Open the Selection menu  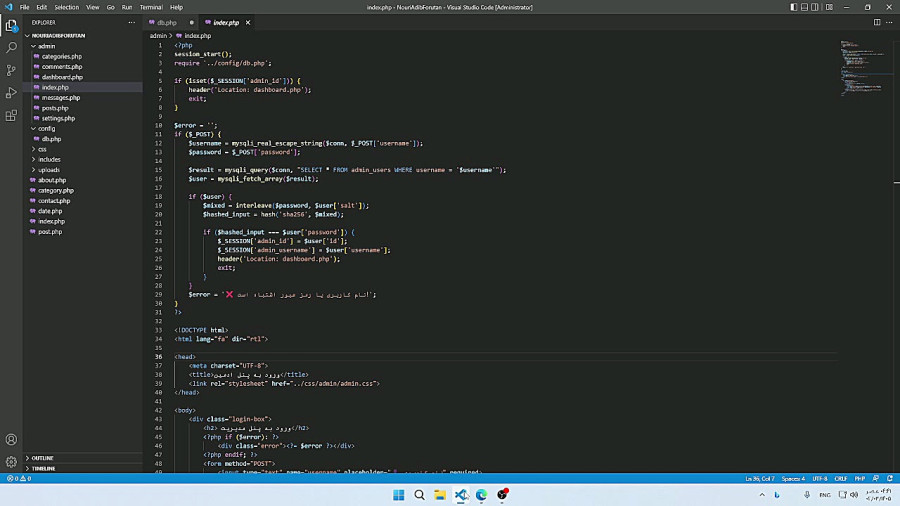(x=67, y=7)
